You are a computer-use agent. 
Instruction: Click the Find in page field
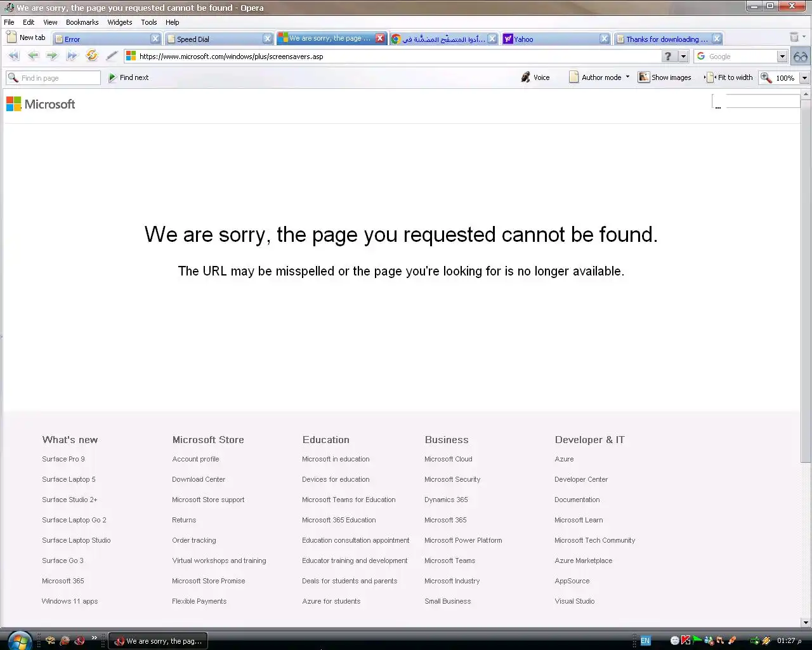point(53,77)
